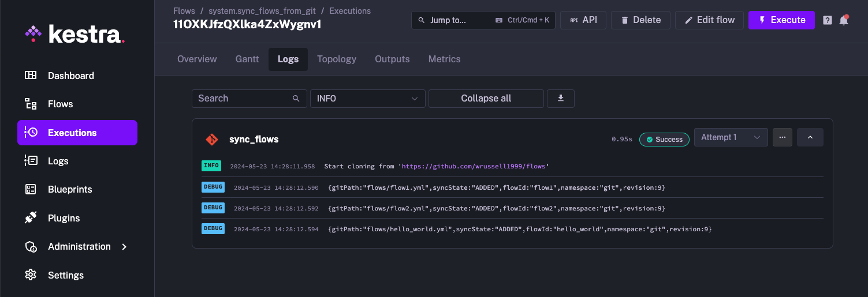868x297 pixels.
Task: Click the Plugins plug icon
Action: coord(31,218)
